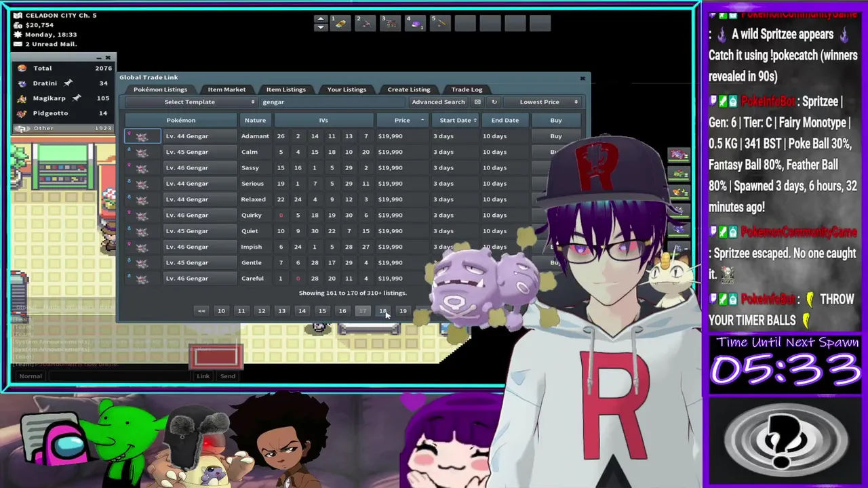
Task: Click Gengar sprite icon in Calm row
Action: [142, 152]
